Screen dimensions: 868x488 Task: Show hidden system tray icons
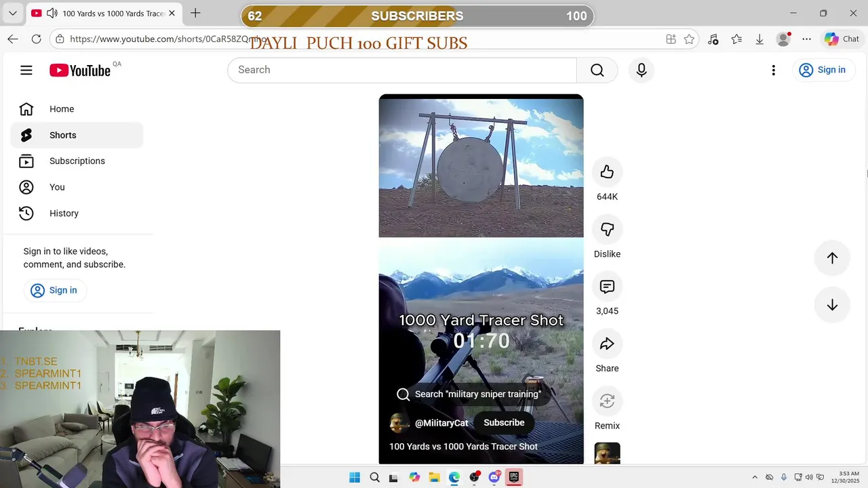[755, 477]
